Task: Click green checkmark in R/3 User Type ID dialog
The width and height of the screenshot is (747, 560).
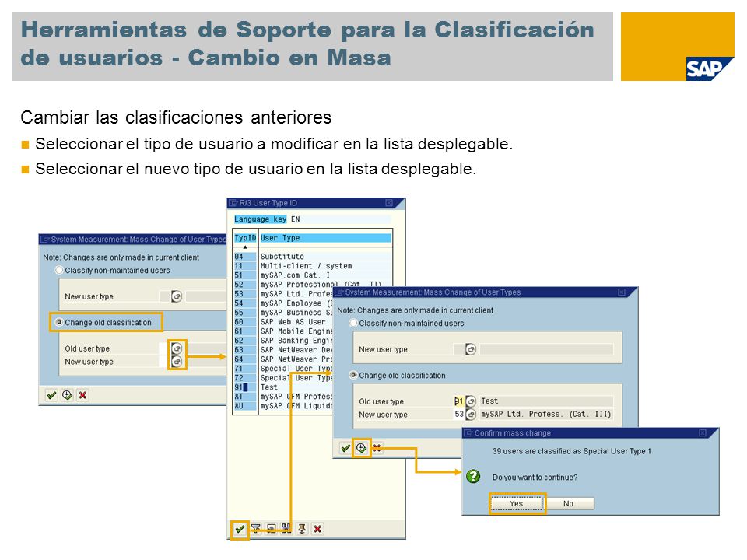Action: click(x=240, y=529)
